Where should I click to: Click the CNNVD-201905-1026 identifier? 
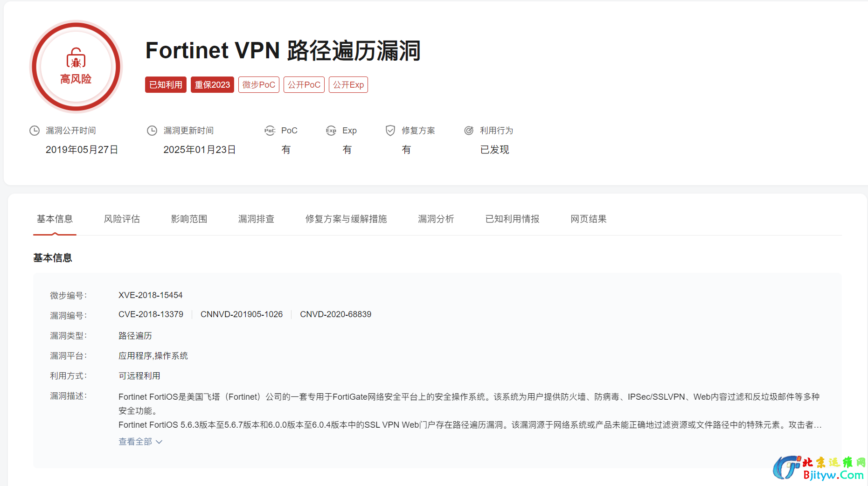242,314
